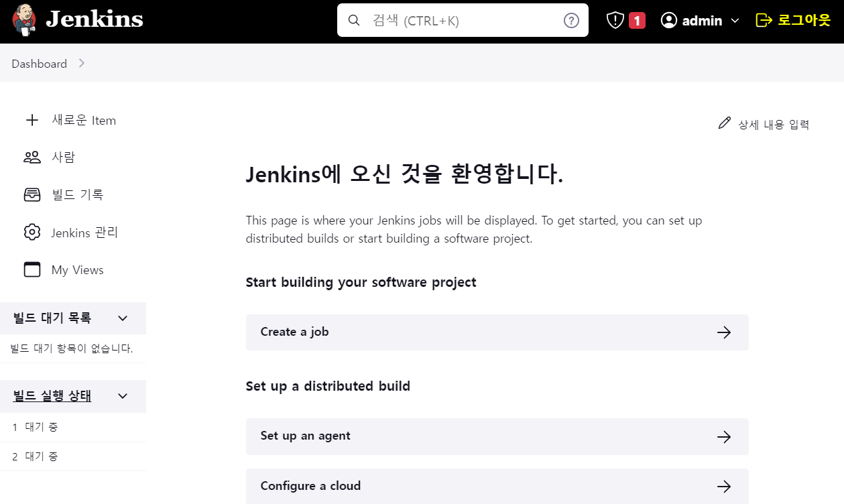Collapse the 빌드 실행 상태 chevron
Image resolution: width=844 pixels, height=504 pixels.
(123, 396)
